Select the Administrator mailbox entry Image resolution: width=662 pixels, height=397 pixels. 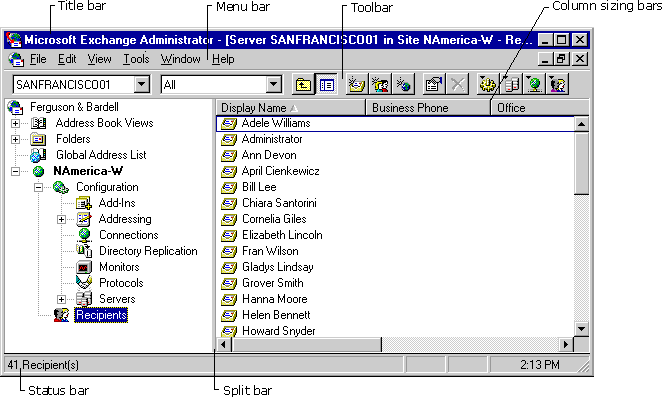[x=272, y=139]
